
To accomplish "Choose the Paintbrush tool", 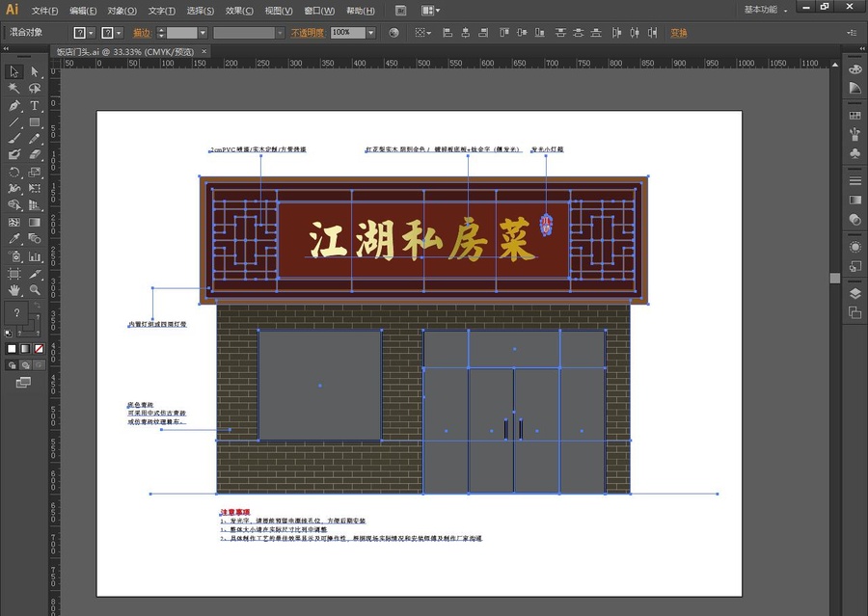I will (14, 139).
